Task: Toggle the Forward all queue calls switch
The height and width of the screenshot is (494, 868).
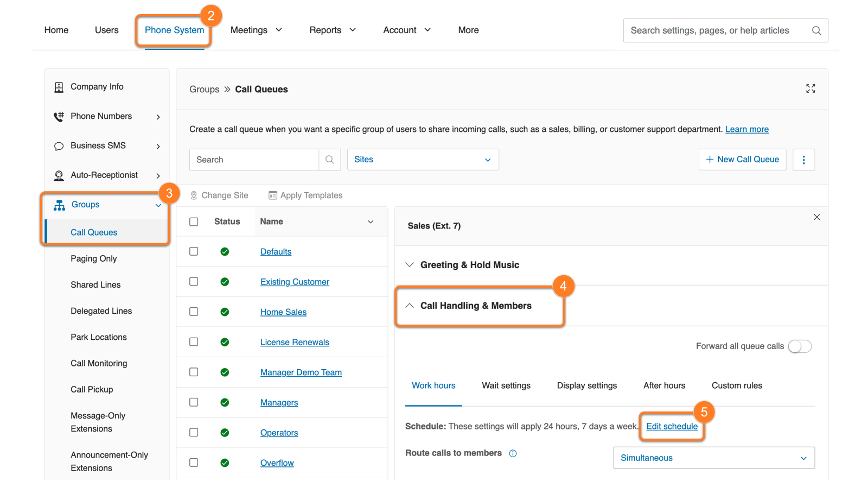Action: [800, 346]
